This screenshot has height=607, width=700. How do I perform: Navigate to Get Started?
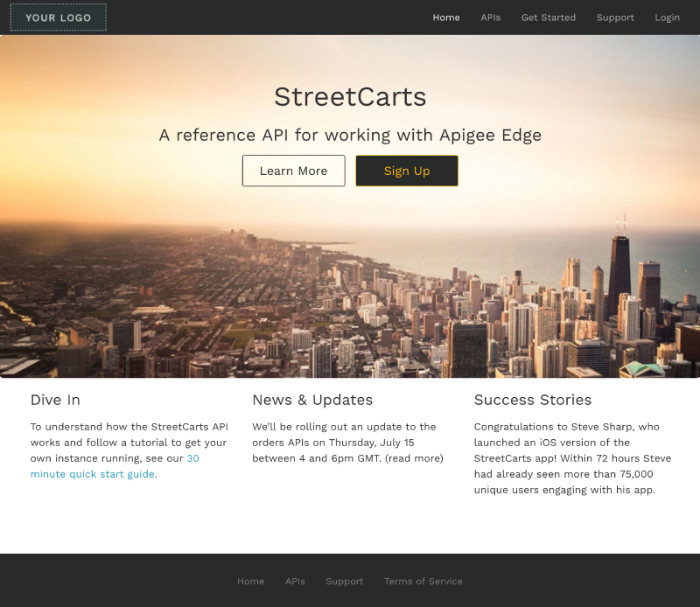[x=549, y=17]
